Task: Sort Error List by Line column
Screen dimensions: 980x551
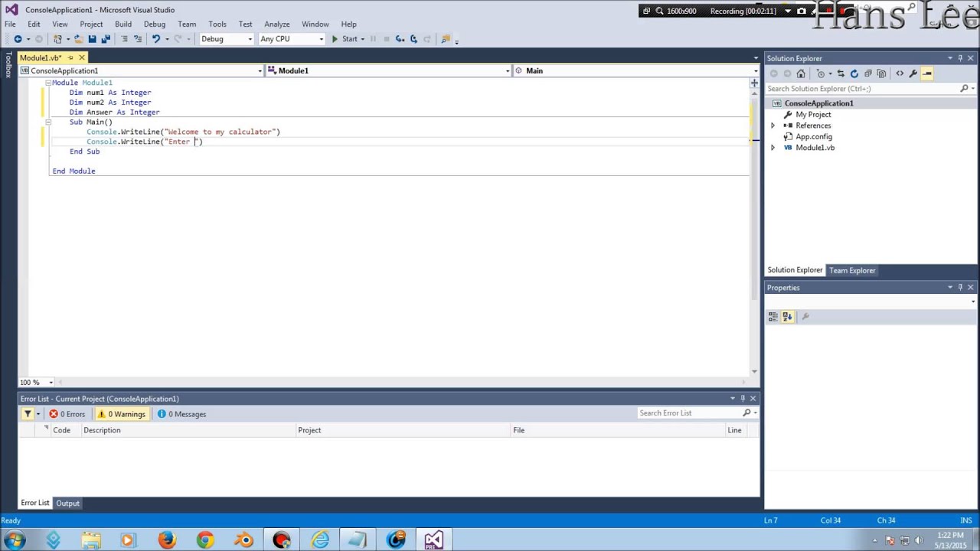Action: (x=734, y=430)
